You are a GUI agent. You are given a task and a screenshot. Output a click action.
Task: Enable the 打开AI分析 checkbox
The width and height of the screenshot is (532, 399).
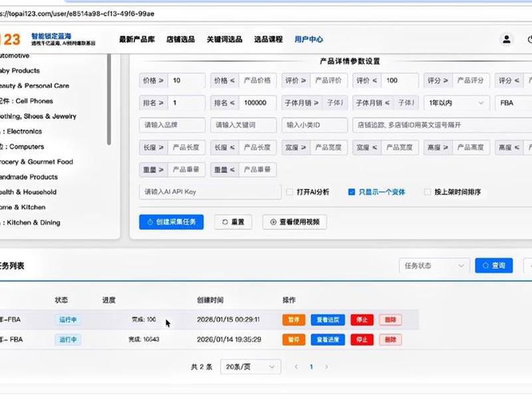tap(289, 192)
